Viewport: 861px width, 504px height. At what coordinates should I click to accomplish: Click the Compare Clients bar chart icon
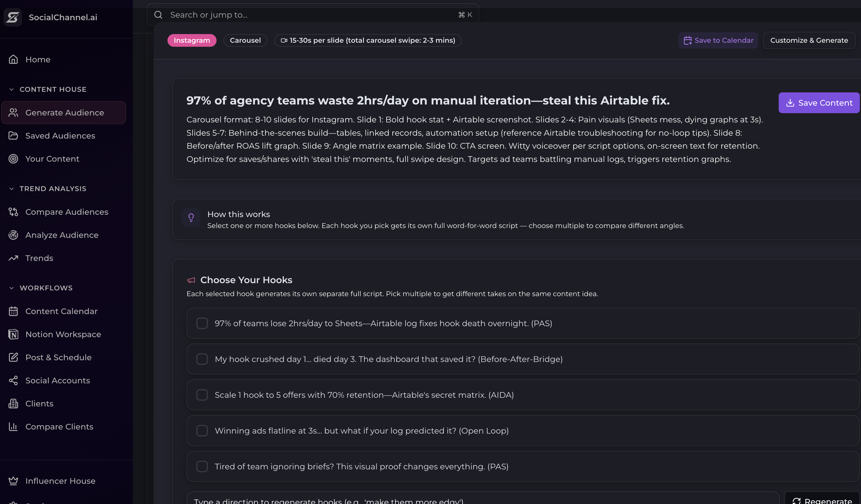coord(13,427)
